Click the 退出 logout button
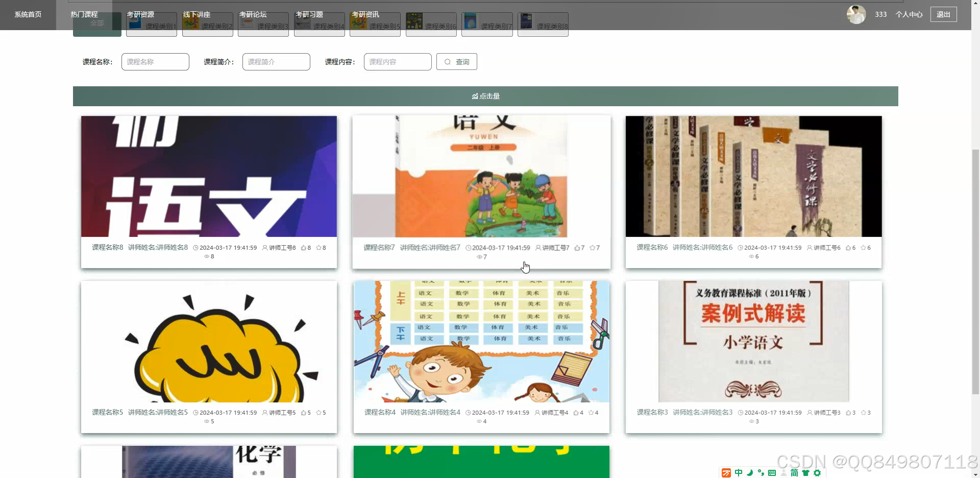980x478 pixels. 943,14
